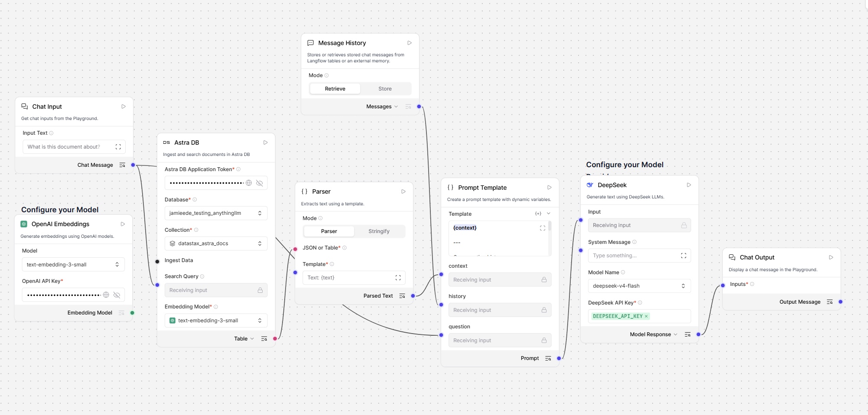Expand Table output type chevron

252,339
